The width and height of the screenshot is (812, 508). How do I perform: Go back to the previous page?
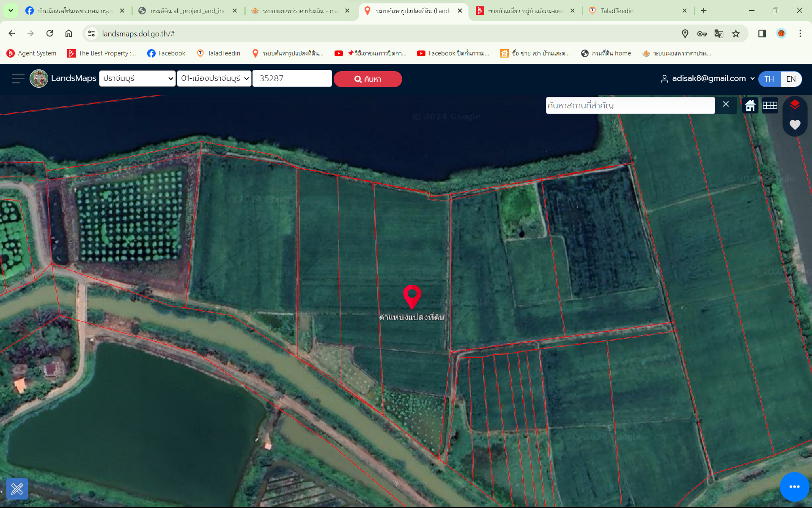[x=12, y=33]
